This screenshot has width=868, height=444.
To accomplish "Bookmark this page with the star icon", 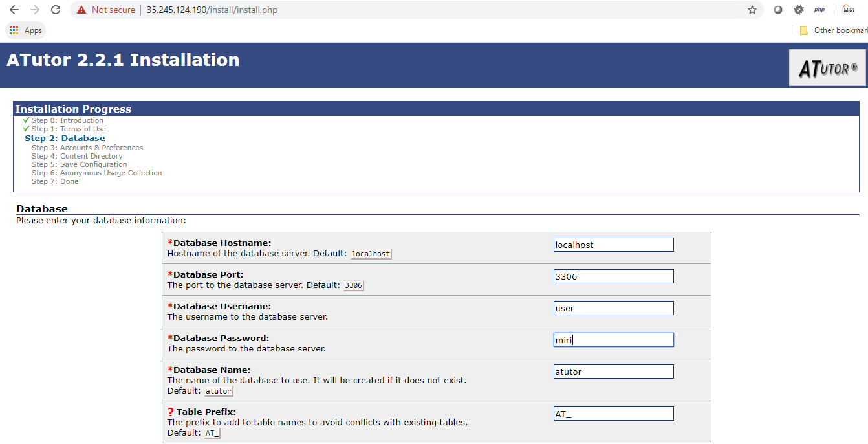I will click(x=752, y=10).
